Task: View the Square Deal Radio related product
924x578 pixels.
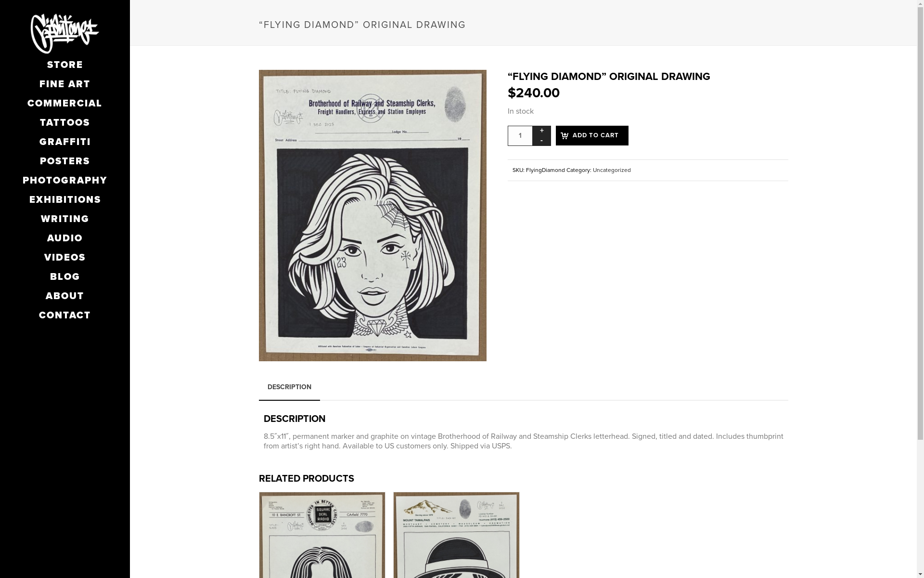Action: pos(322,535)
